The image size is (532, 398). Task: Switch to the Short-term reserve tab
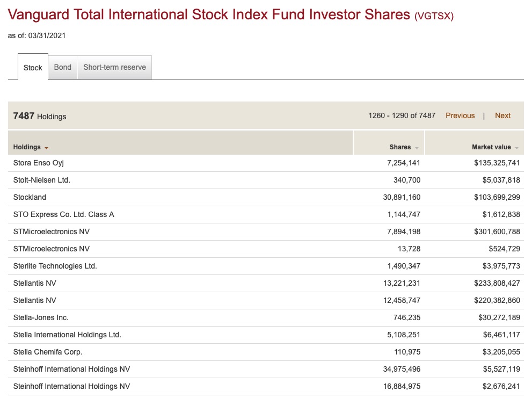pyautogui.click(x=114, y=67)
